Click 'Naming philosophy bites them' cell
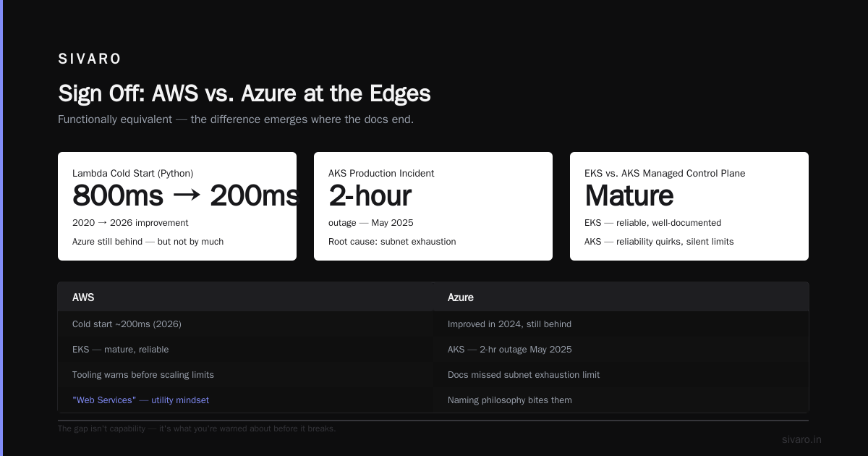 (621, 400)
